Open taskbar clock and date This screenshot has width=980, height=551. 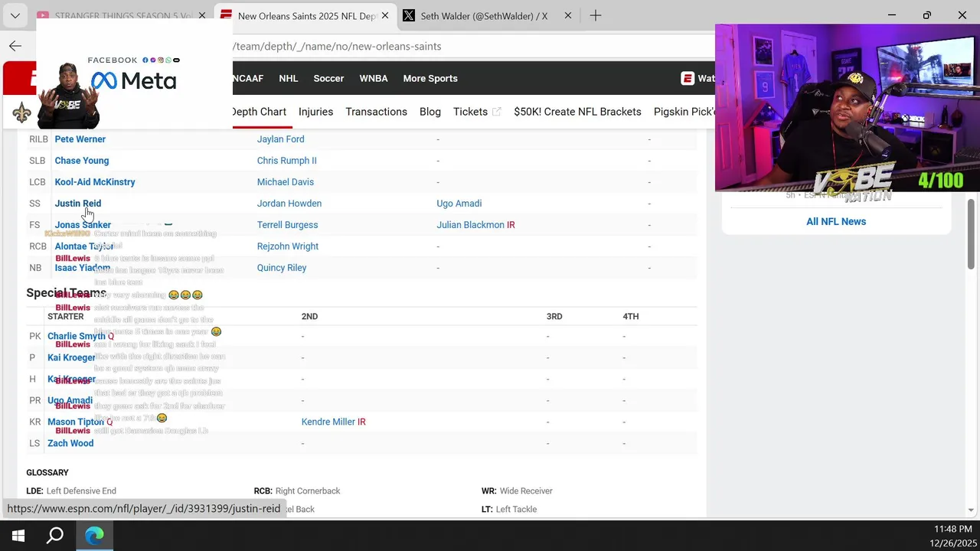[952, 536]
